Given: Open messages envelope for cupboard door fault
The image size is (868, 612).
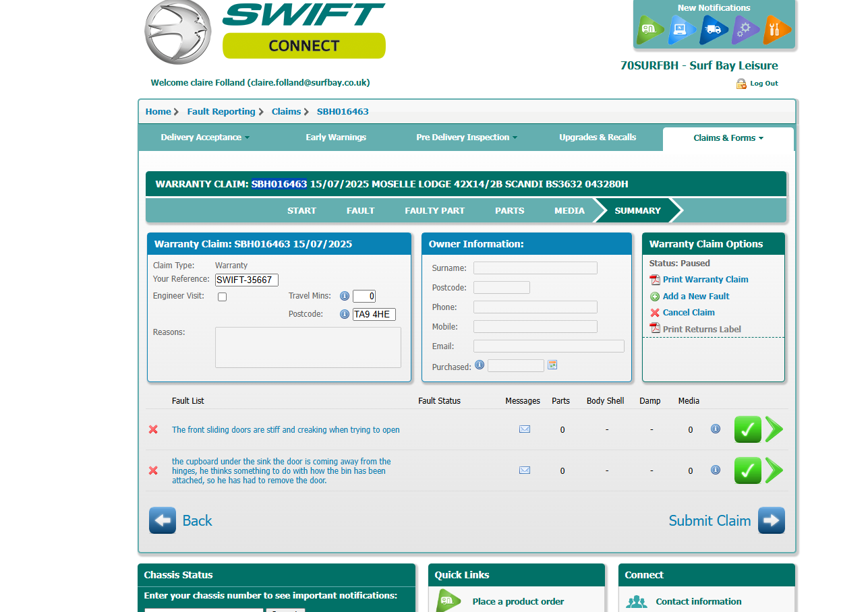Looking at the screenshot, I should (525, 470).
